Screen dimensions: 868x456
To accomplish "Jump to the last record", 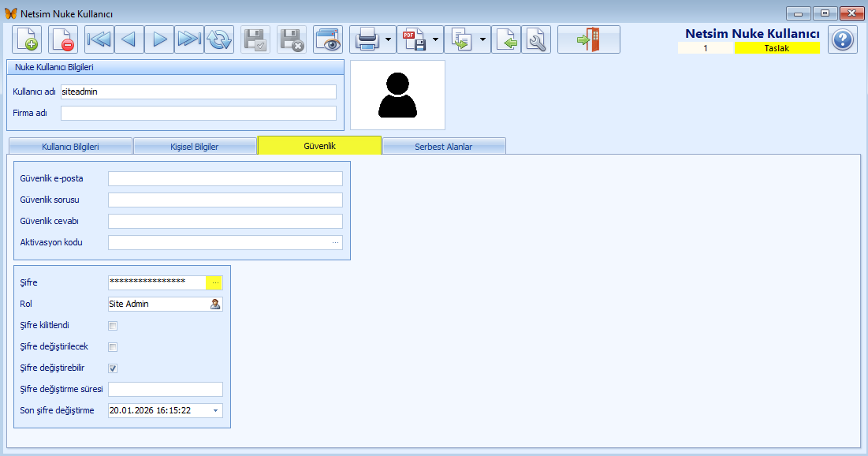I will 188,39.
